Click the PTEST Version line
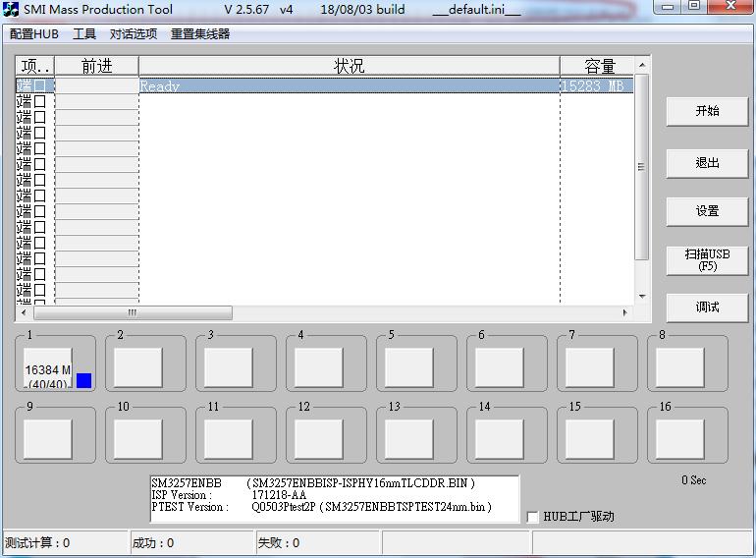The height and width of the screenshot is (558, 756). click(322, 507)
